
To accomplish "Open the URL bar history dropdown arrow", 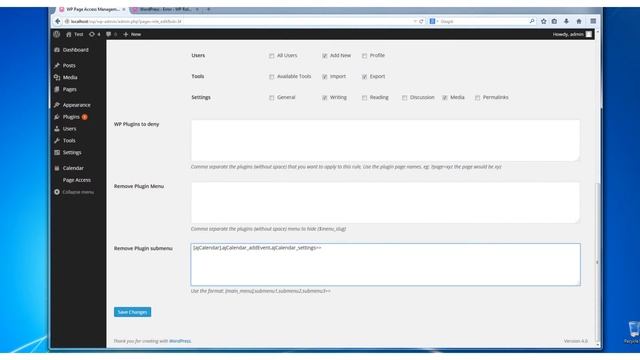I will 415,21.
